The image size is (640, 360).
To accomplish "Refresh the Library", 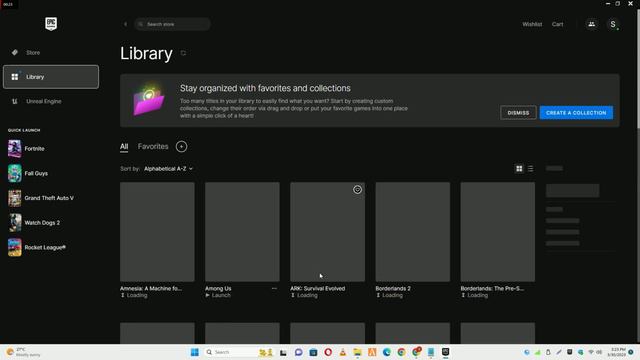I will tap(183, 53).
